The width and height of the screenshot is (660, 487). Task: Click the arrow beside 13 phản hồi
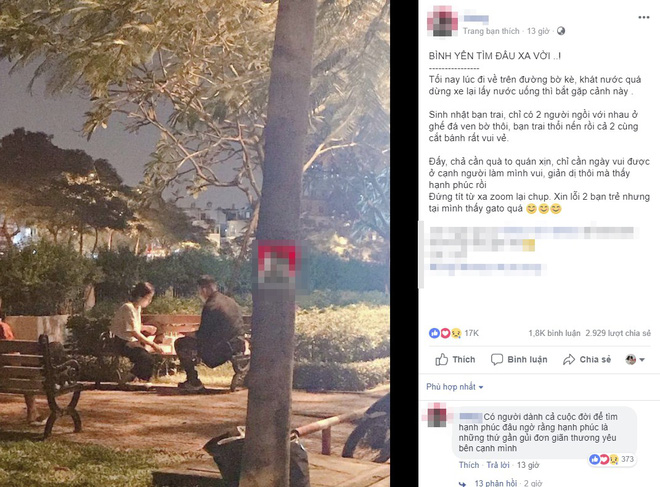(x=462, y=484)
